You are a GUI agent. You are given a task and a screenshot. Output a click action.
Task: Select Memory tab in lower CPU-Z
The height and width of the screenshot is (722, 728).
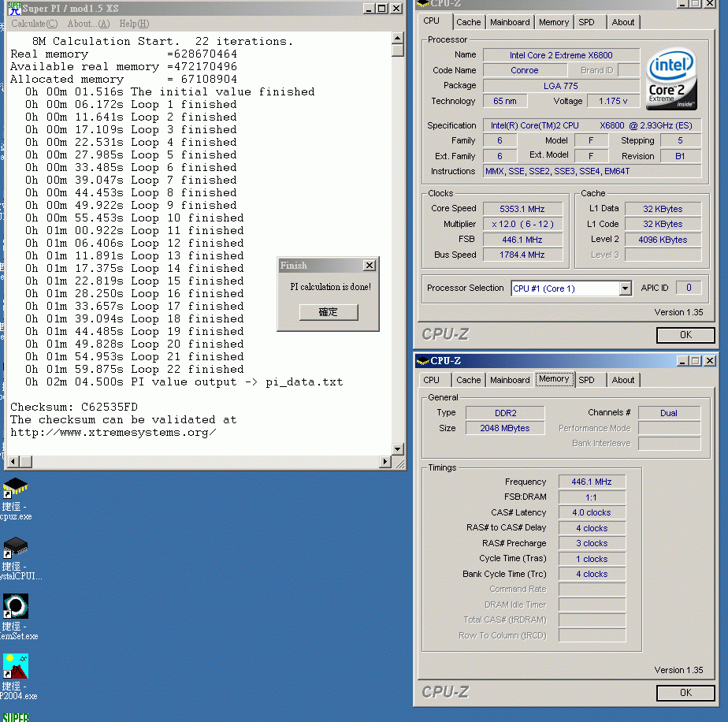coord(554,378)
